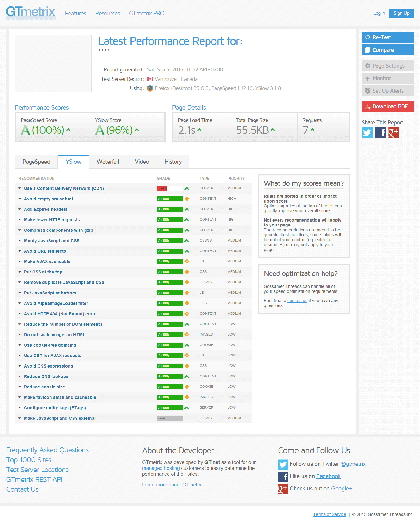Click Learn more about GT.net link
Screen dimensions: 420x523
172,485
